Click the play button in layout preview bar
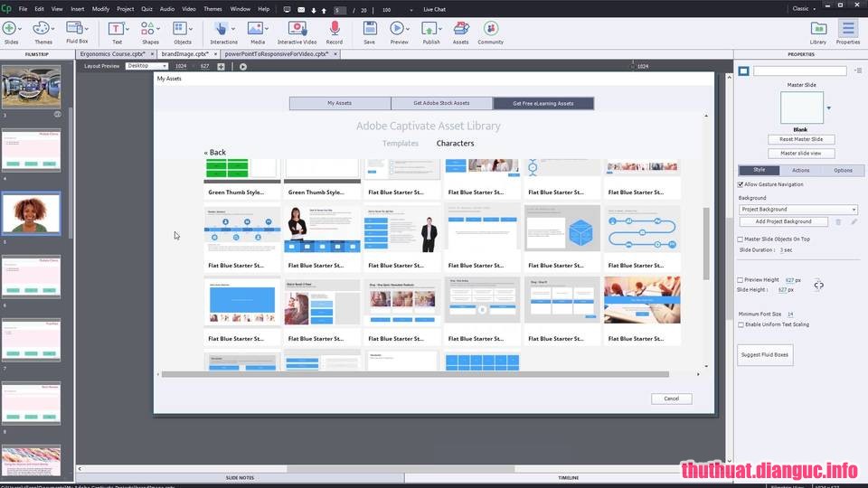The width and height of the screenshot is (868, 488). (x=243, y=66)
